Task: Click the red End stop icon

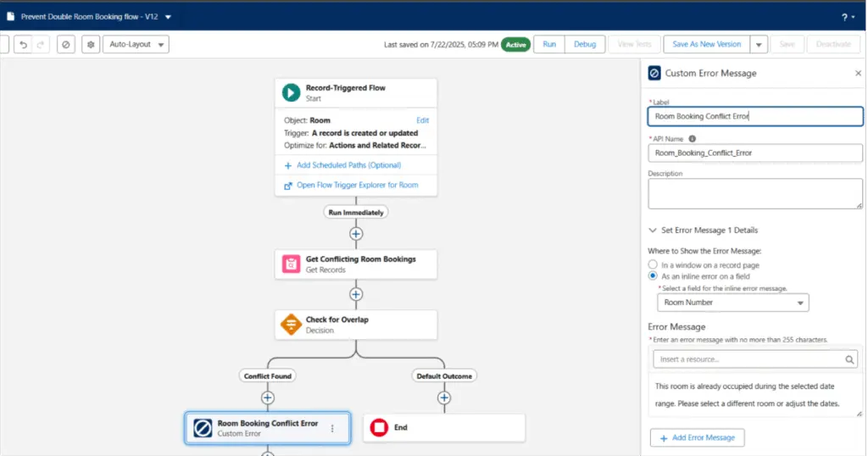Action: coord(379,427)
